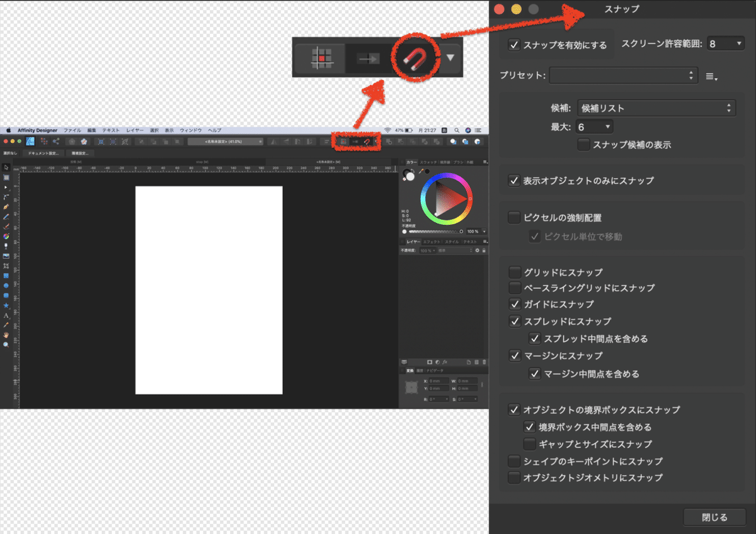Toggle マージンにスナップ checkbox
Viewport: 756px width, 534px height.
point(514,356)
